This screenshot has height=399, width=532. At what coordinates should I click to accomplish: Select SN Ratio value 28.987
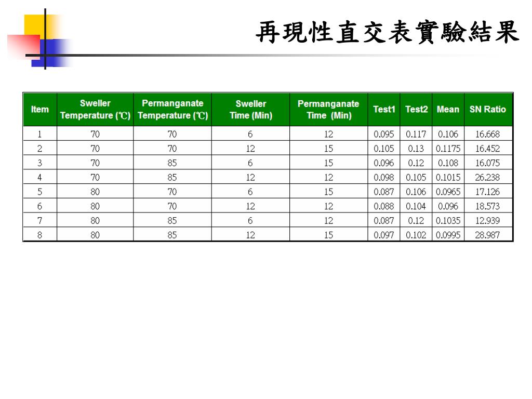tap(487, 235)
